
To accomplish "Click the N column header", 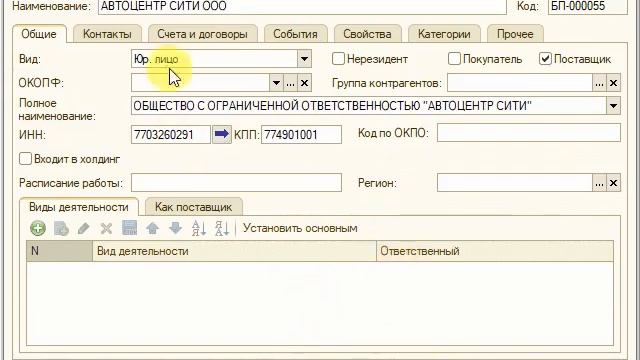I will tap(60, 251).
